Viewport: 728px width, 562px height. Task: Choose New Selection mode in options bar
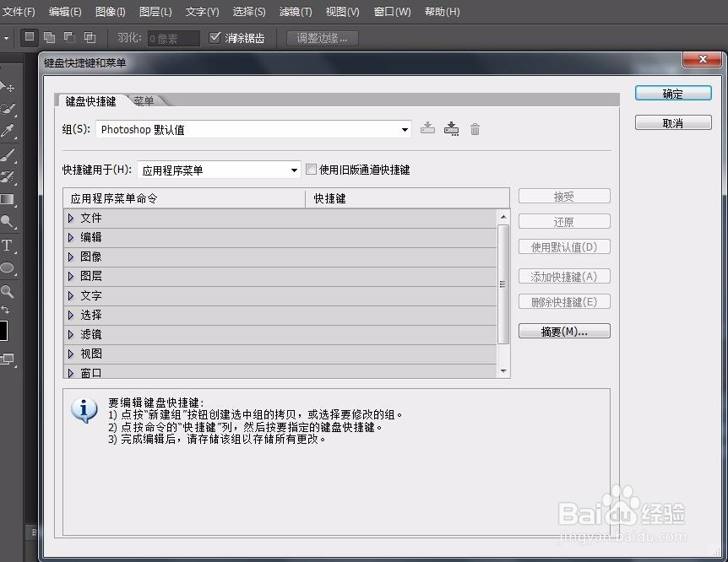pyautogui.click(x=30, y=36)
